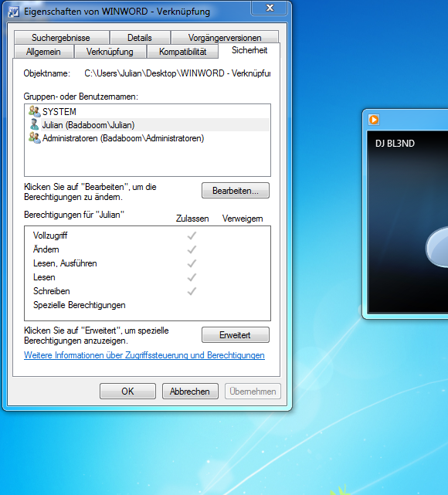
Task: Open the Kompatibilität tab
Action: 183,52
